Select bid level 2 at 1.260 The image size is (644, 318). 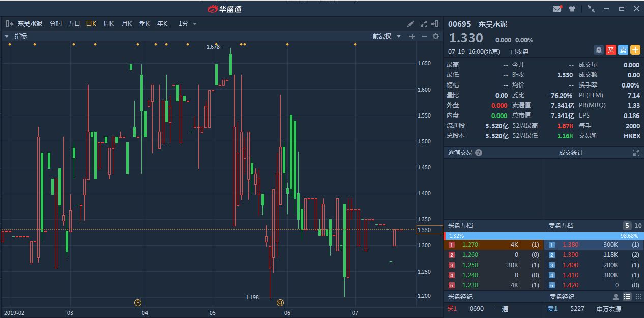pyautogui.click(x=493, y=255)
